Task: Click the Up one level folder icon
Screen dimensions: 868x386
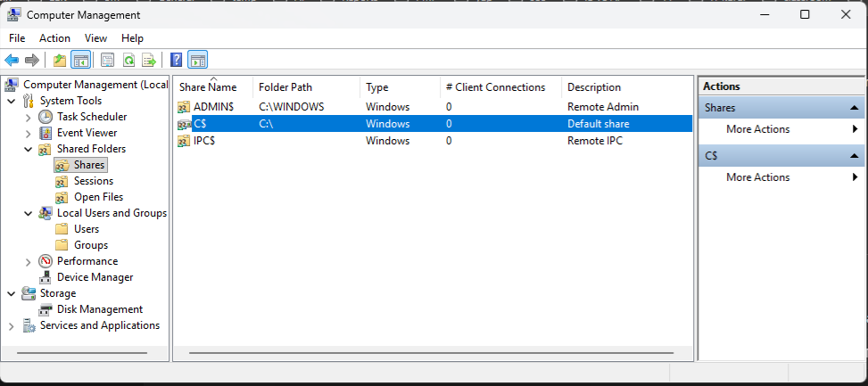Action: (60, 60)
